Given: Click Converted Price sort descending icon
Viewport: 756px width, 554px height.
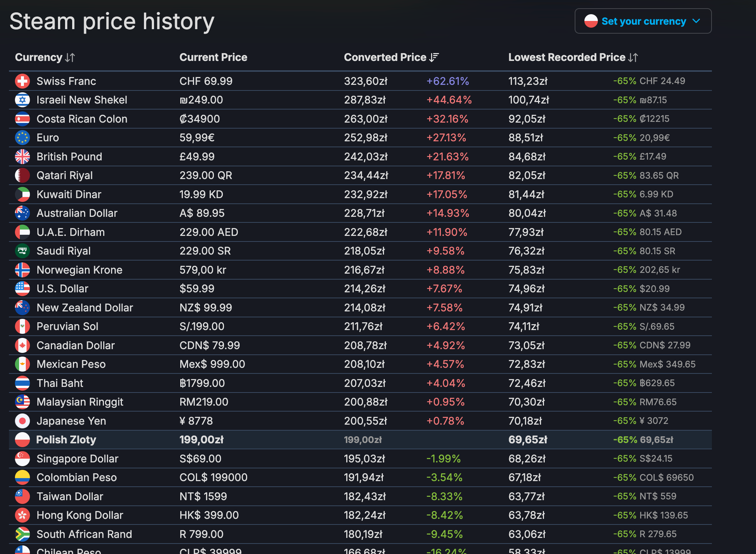Looking at the screenshot, I should click(434, 58).
